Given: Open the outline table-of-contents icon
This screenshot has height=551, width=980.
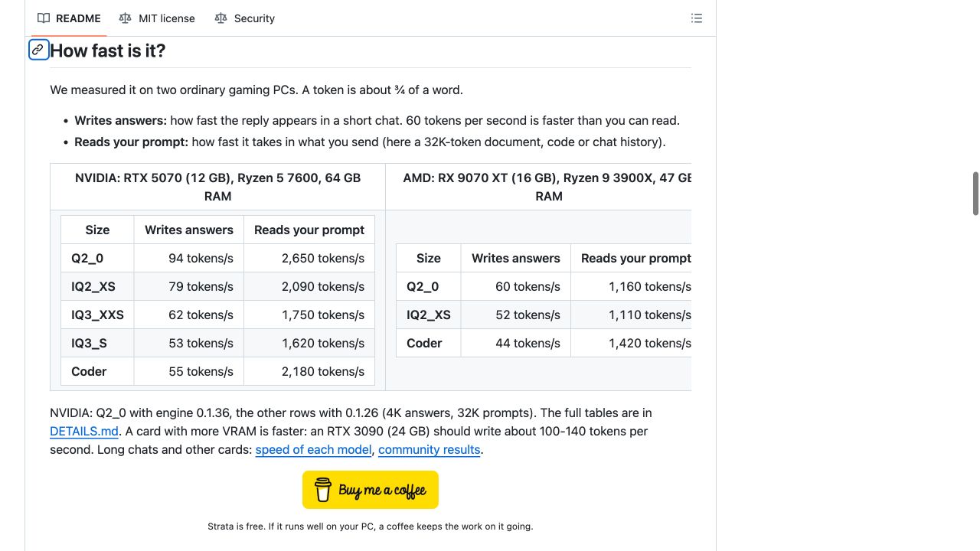Looking at the screenshot, I should click(697, 18).
